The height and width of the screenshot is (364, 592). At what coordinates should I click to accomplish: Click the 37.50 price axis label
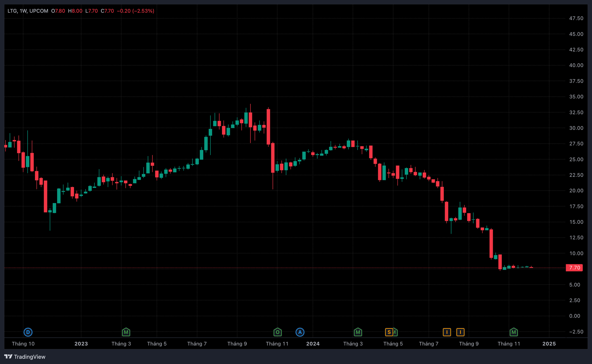pyautogui.click(x=576, y=81)
